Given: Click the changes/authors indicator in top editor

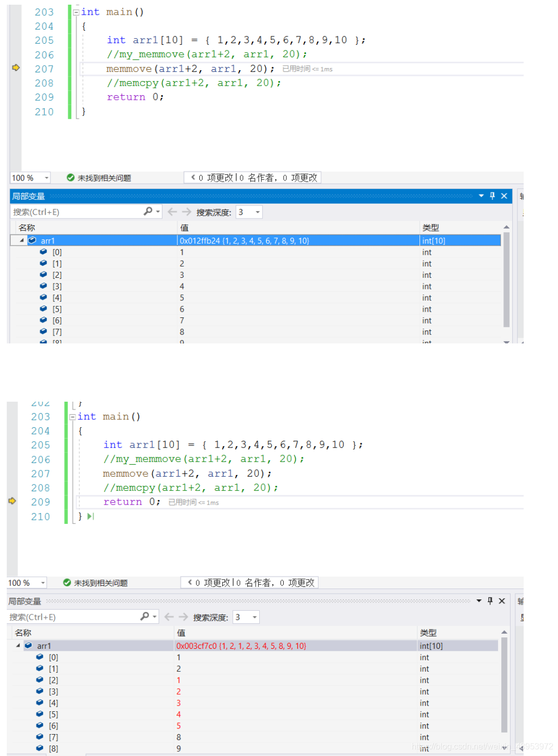Looking at the screenshot, I should 253,178.
